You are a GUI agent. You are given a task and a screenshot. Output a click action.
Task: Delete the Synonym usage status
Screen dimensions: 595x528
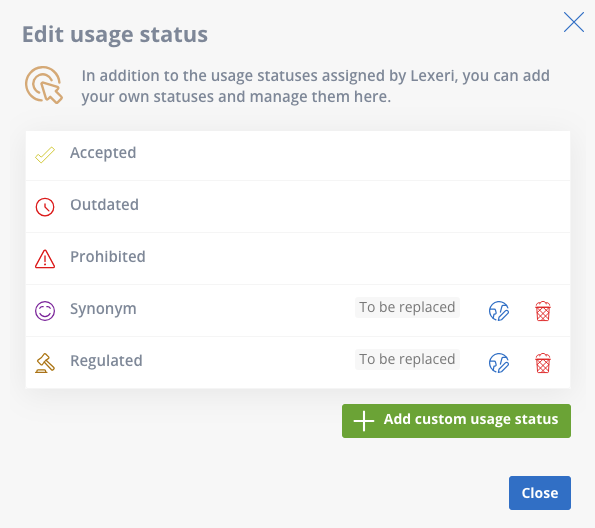pyautogui.click(x=543, y=311)
